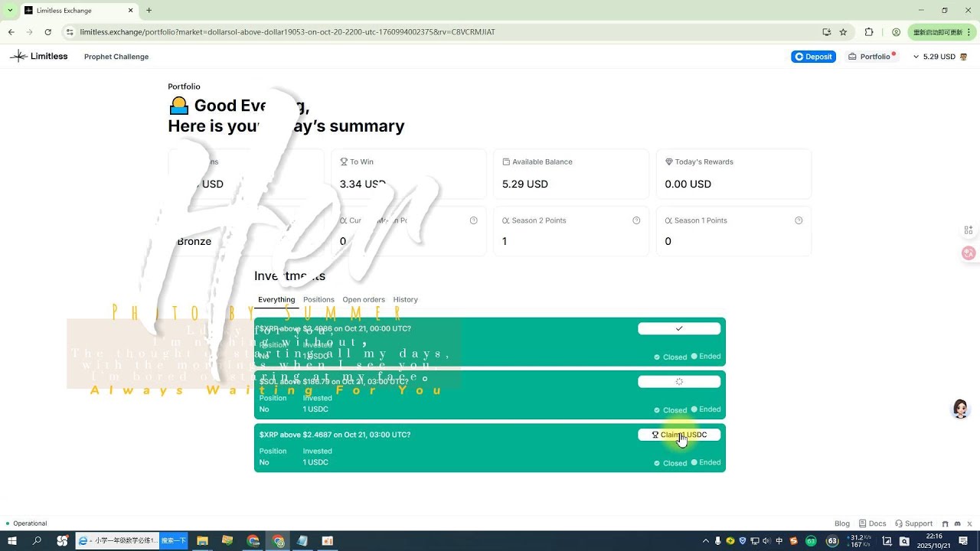Open the Chrome profile icon
Viewport: 980px width, 551px height.
896,32
